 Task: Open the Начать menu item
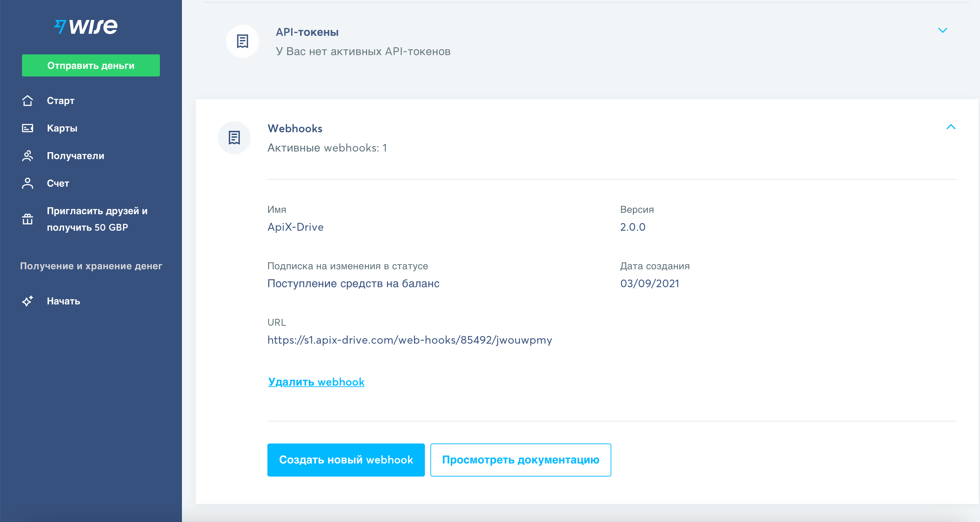click(63, 301)
